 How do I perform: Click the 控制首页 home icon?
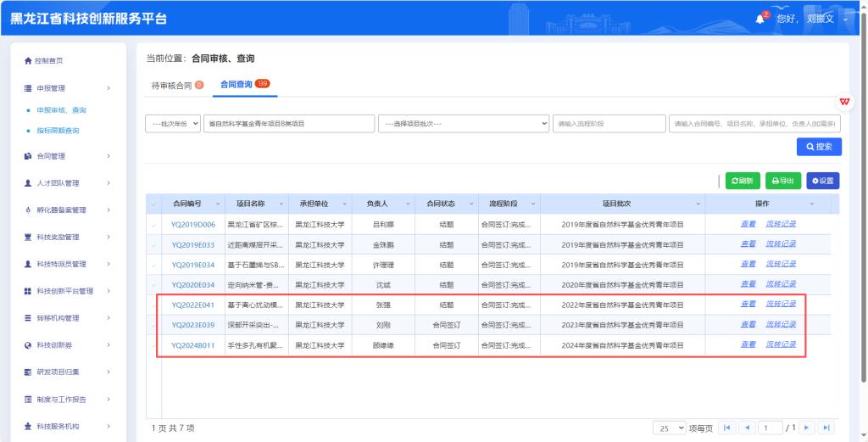(x=28, y=61)
